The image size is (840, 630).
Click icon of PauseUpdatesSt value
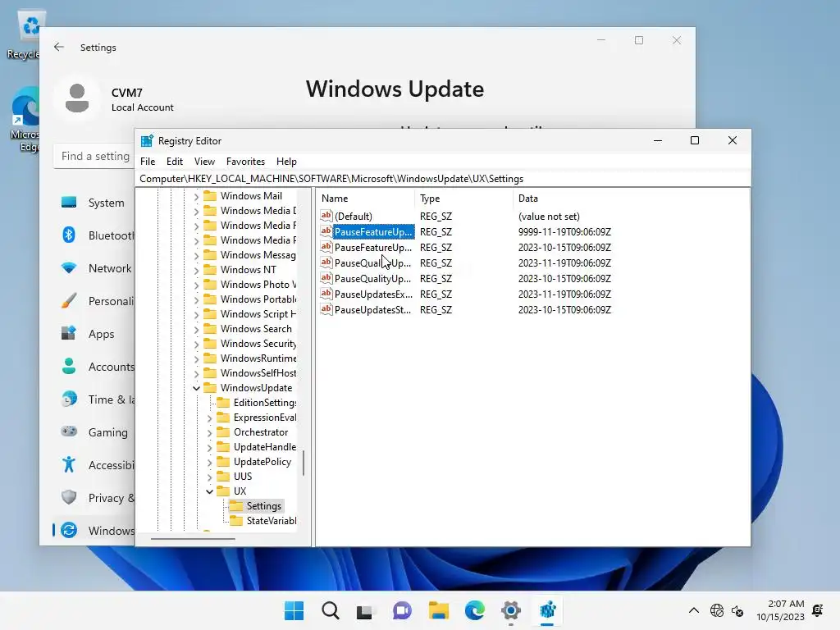(x=326, y=309)
